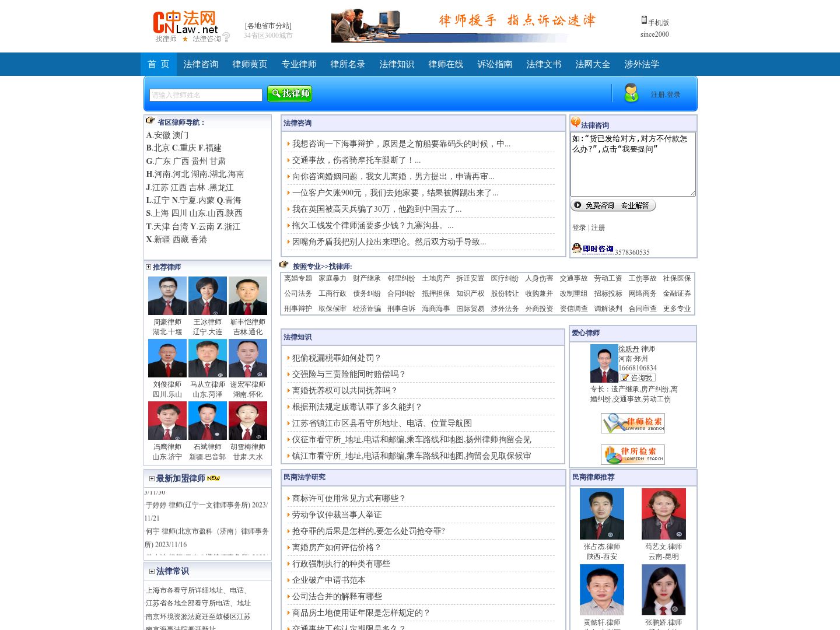This screenshot has height=630, width=840.
Task: Open consultation 交通事故，伤者骑摩托车腿断了
Action: [356, 160]
